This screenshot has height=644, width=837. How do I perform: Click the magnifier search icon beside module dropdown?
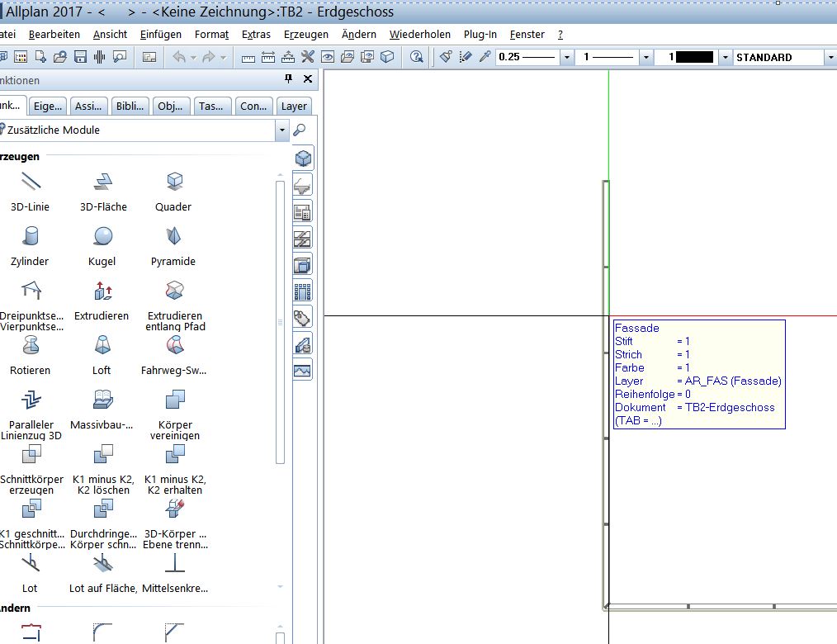pyautogui.click(x=300, y=130)
